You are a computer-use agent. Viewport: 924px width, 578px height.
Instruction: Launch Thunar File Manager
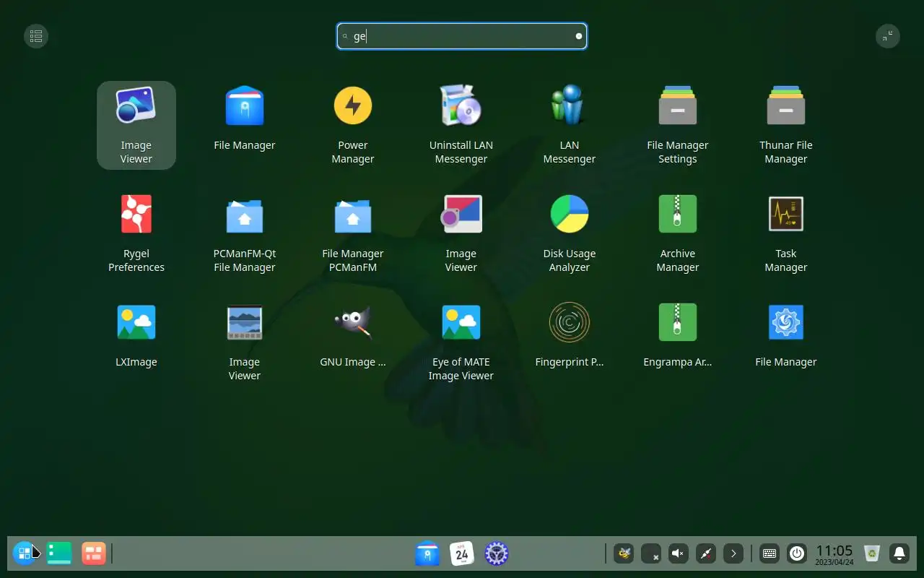pos(786,125)
